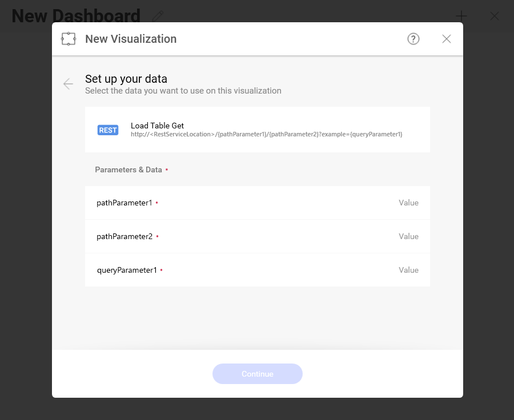Screen dimensions: 514x420
Task: Add a visualization with the plus icon
Action: pyautogui.click(x=461, y=16)
